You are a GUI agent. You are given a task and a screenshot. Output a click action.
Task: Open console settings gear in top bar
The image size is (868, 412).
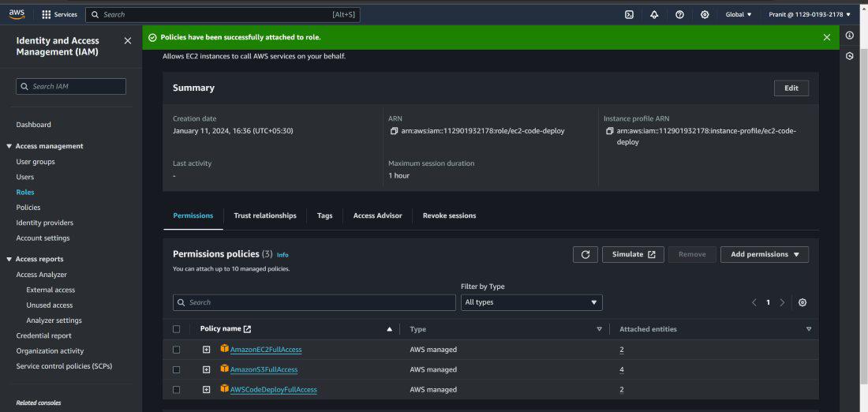coord(705,14)
